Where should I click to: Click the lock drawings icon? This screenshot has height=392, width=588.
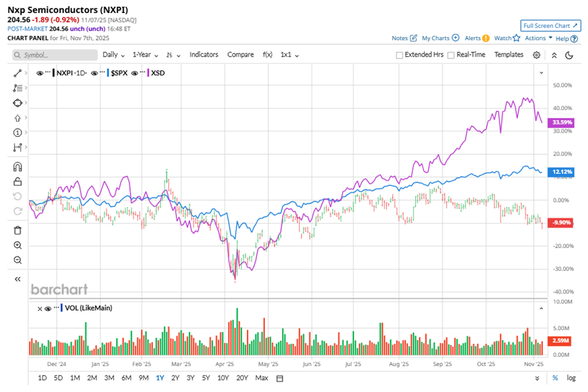tap(18, 182)
